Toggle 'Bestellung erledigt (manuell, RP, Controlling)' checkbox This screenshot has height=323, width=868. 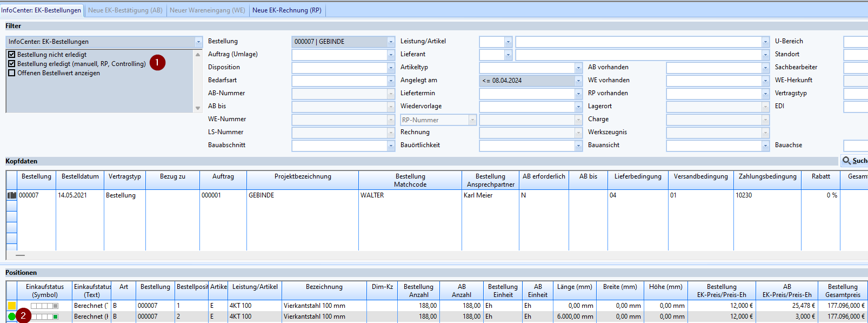(12, 64)
